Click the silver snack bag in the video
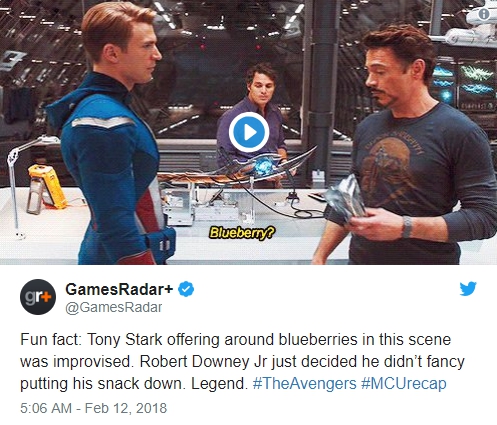This screenshot has height=425, width=497. [x=345, y=200]
